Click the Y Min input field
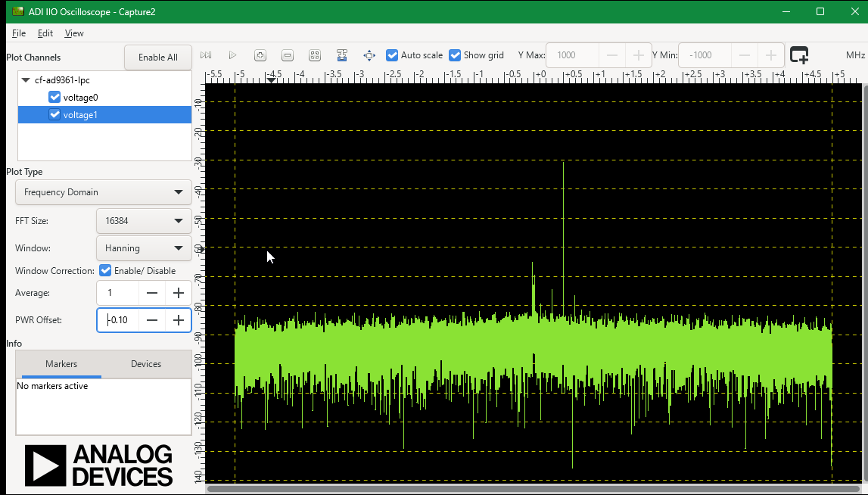 [x=705, y=55]
